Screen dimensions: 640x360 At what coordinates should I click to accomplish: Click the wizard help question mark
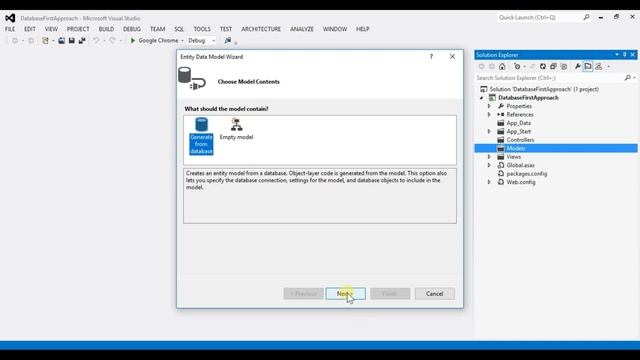point(431,57)
